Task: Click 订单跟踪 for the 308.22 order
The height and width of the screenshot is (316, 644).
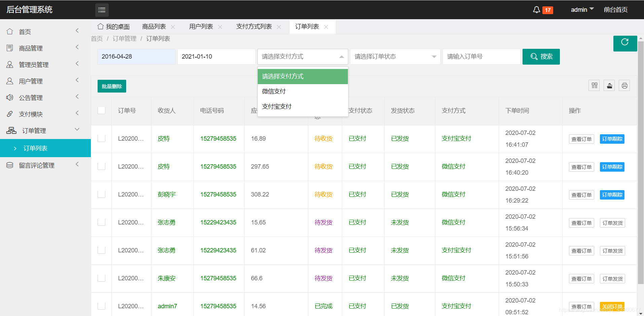Action: 612,195
